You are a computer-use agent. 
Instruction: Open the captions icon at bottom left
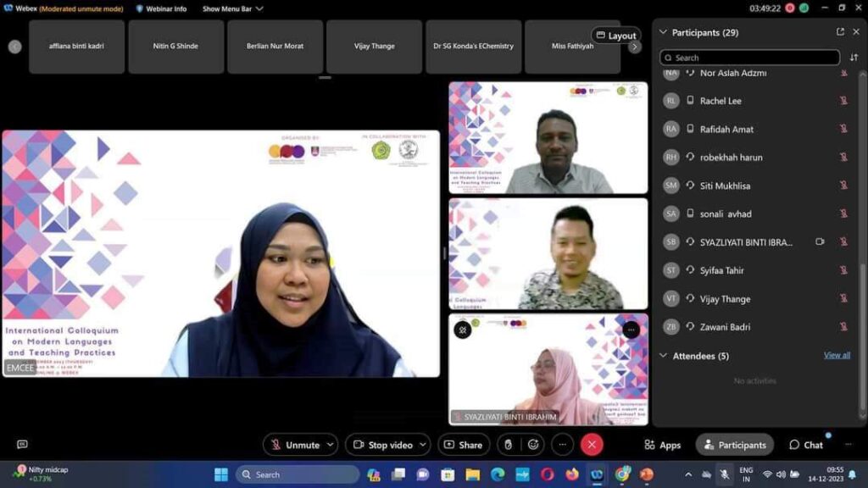(22, 445)
